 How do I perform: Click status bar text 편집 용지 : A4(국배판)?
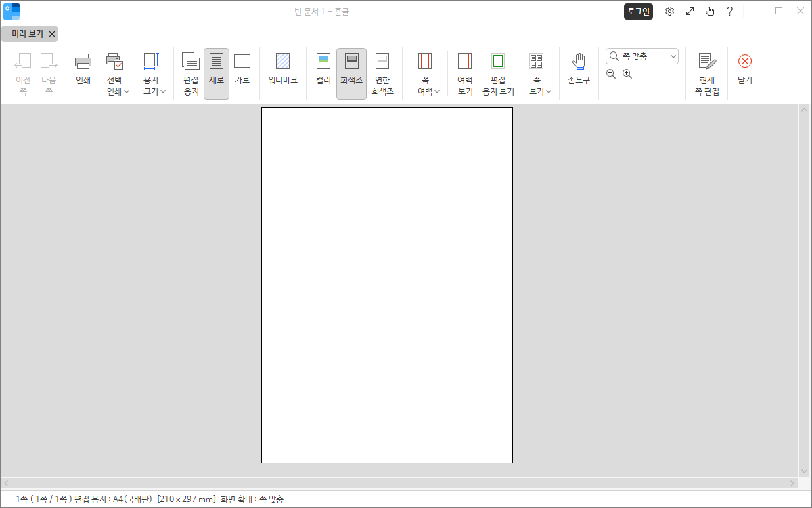(114, 499)
